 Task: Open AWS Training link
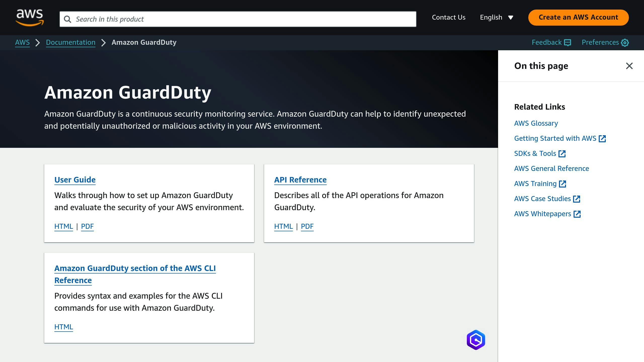click(x=535, y=184)
